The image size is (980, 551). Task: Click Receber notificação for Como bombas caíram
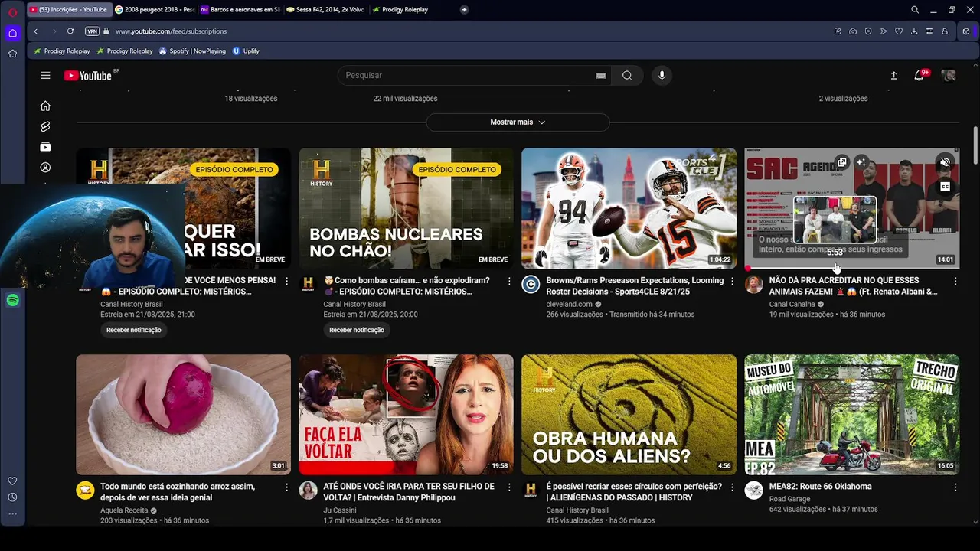point(357,330)
